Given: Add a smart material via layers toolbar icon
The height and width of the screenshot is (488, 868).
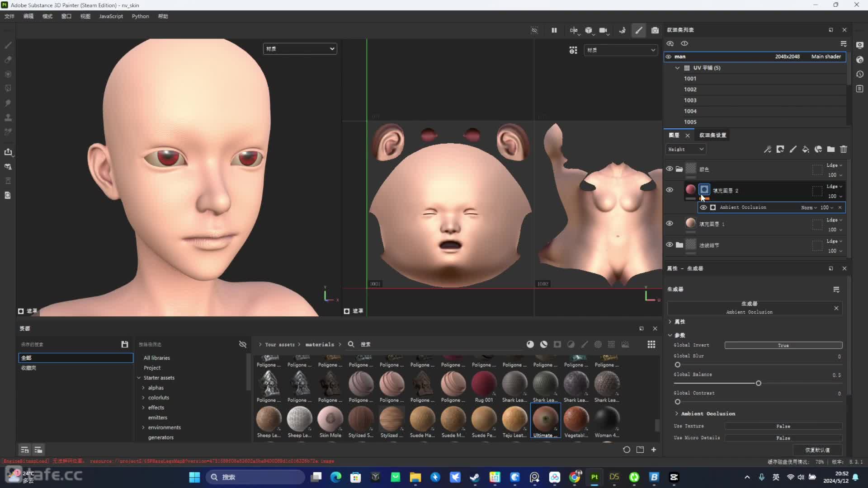Looking at the screenshot, I should (x=818, y=149).
